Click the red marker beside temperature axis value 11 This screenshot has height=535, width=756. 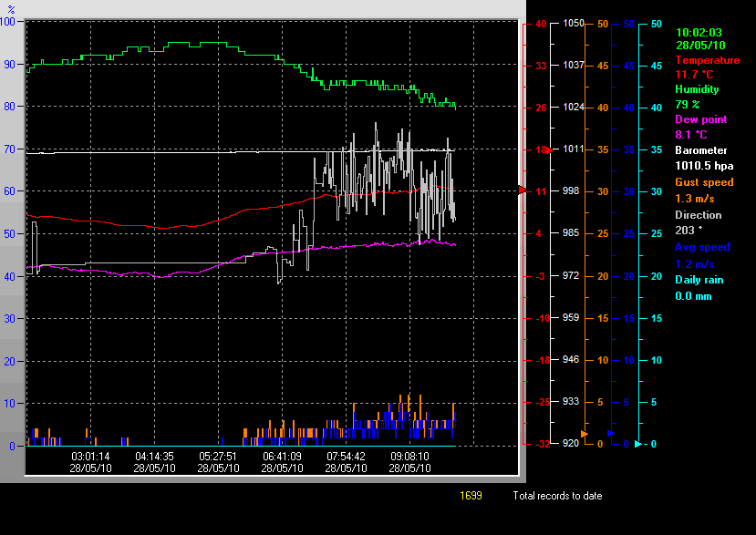pyautogui.click(x=523, y=190)
